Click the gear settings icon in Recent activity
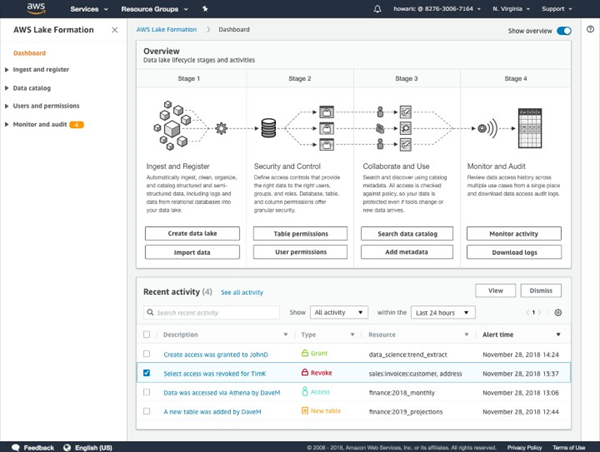Viewport: 600px width, 452px height. [558, 313]
